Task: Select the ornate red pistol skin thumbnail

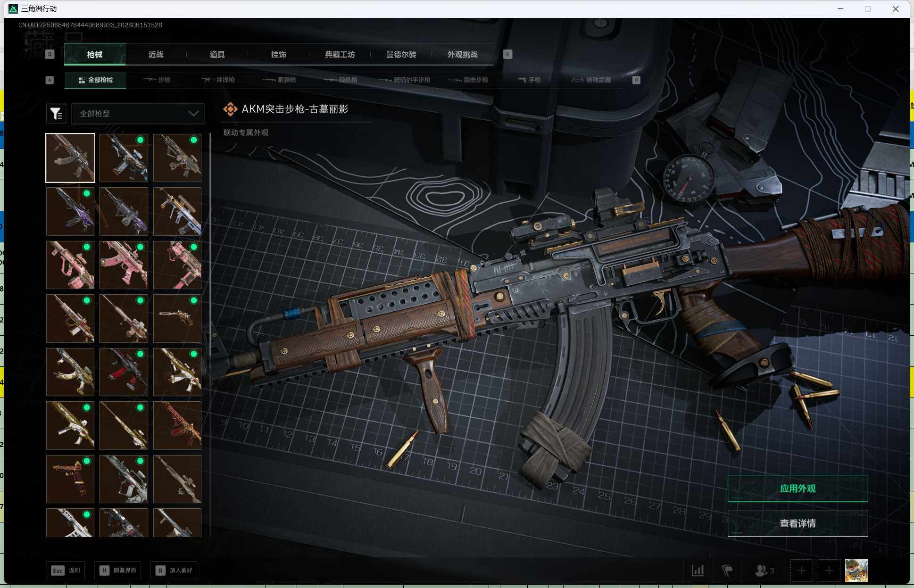Action: coord(70,479)
